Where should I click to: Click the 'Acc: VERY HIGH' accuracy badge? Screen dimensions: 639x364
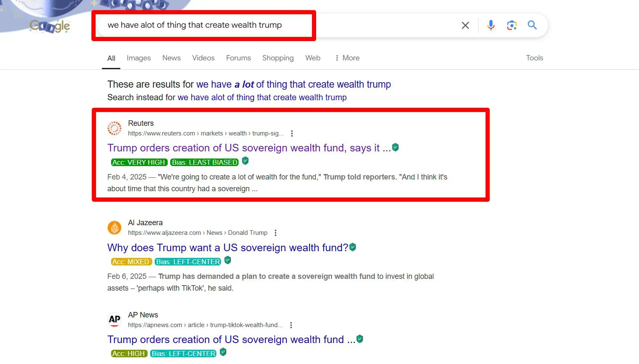coord(139,162)
